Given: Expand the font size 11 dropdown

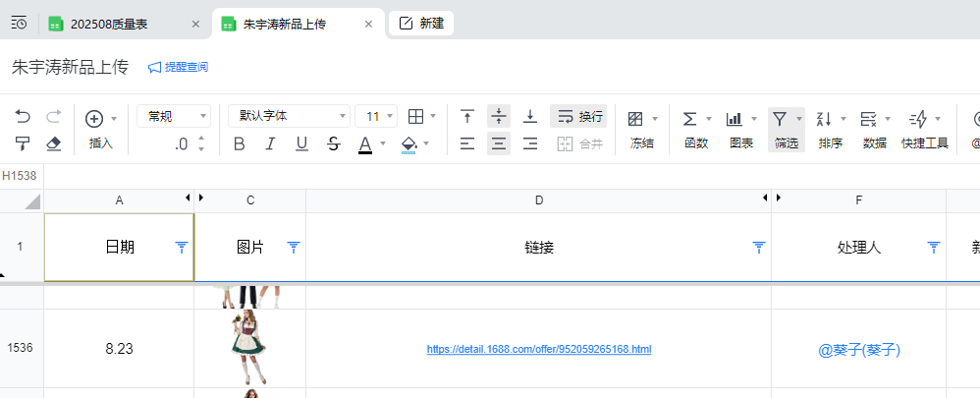Looking at the screenshot, I should [x=376, y=116].
